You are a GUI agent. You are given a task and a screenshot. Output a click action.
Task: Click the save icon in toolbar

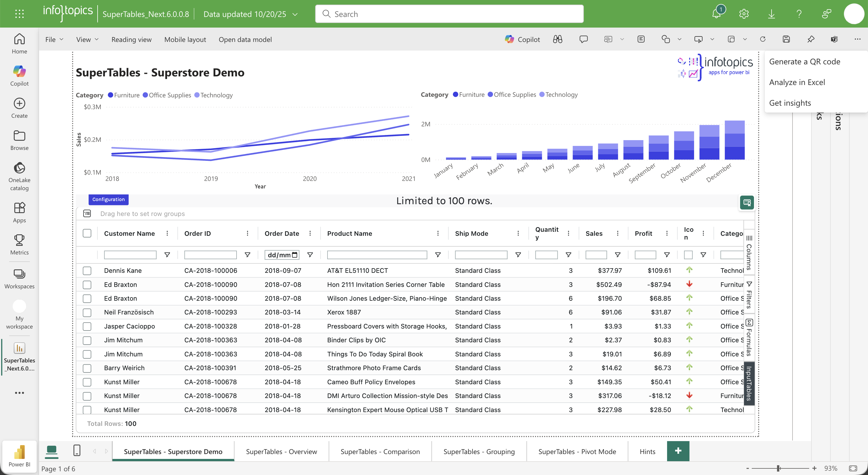click(x=786, y=39)
